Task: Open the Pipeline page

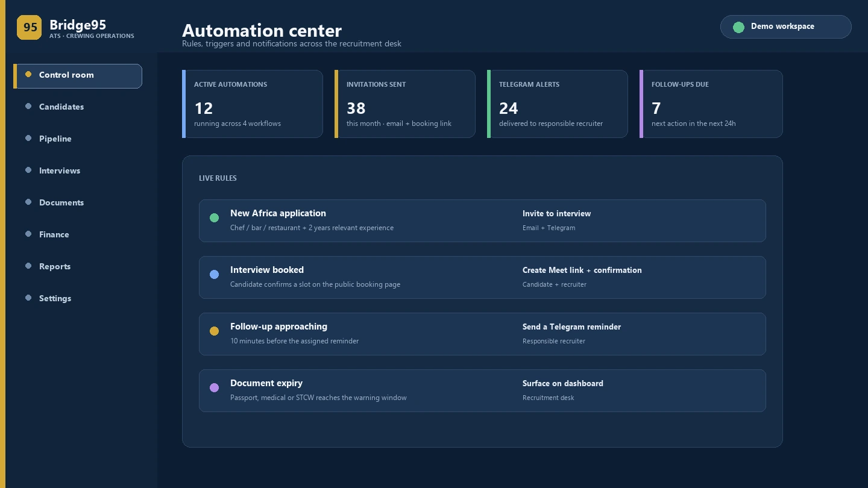Action: (x=55, y=139)
